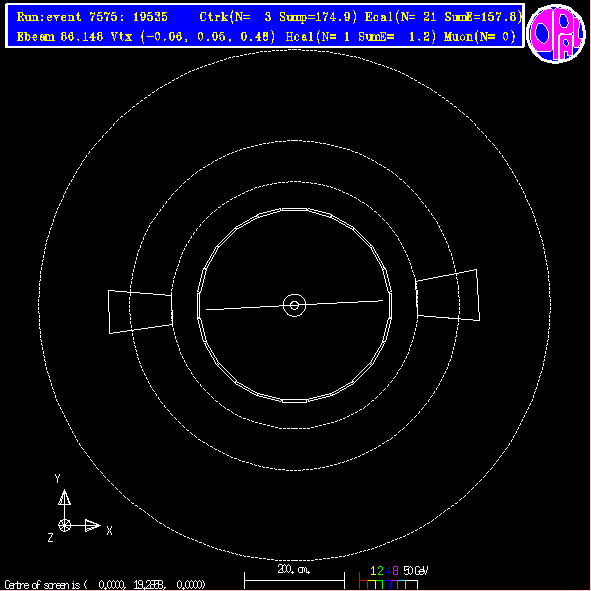The width and height of the screenshot is (591, 591).
Task: Click the X axis arrowhead
Action: 93,525
